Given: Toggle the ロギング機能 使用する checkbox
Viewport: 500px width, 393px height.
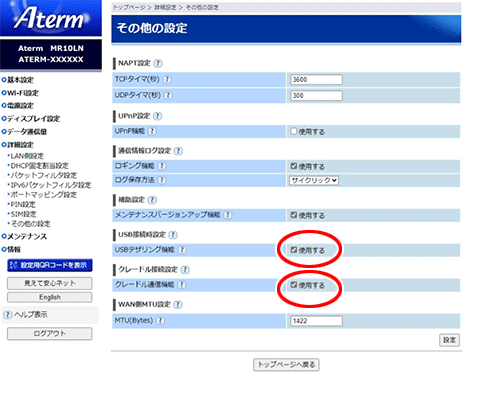Looking at the screenshot, I should coord(293,166).
